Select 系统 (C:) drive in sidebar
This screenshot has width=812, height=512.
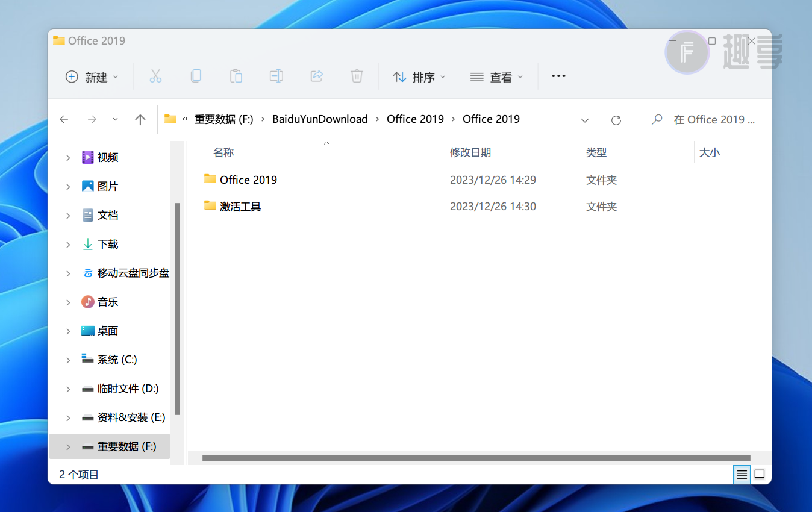[110, 360]
